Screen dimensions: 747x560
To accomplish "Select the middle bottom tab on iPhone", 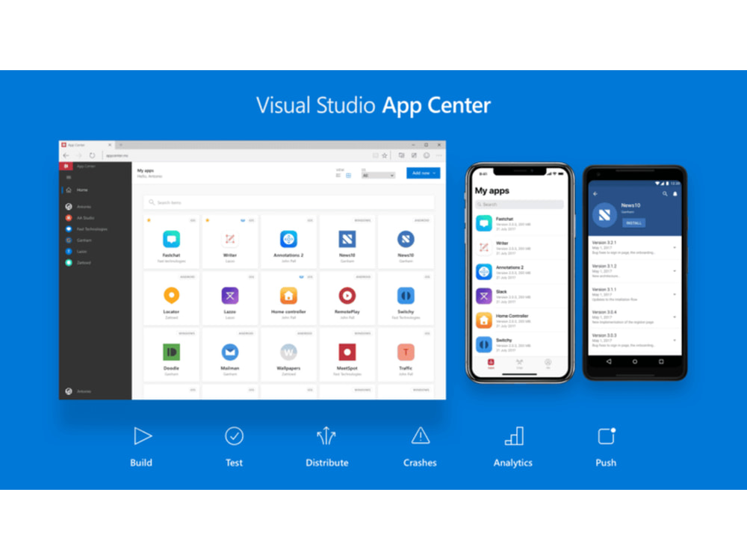I will 519,364.
